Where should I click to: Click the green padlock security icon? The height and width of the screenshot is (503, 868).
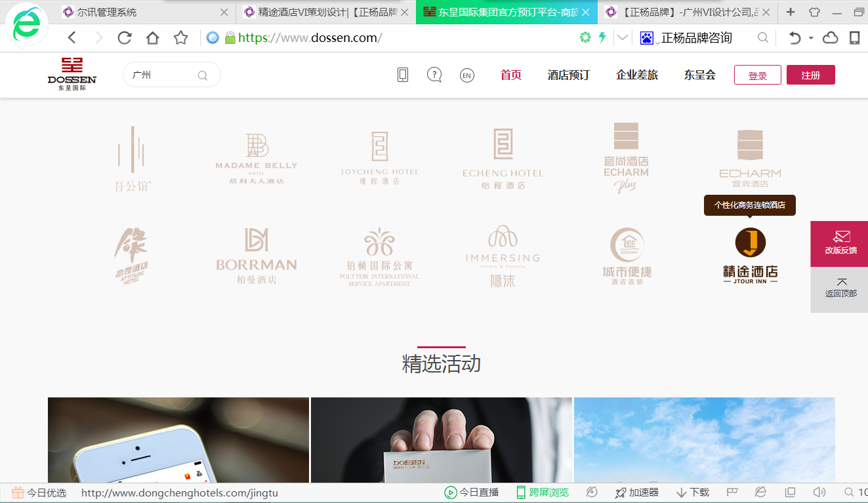pos(230,38)
